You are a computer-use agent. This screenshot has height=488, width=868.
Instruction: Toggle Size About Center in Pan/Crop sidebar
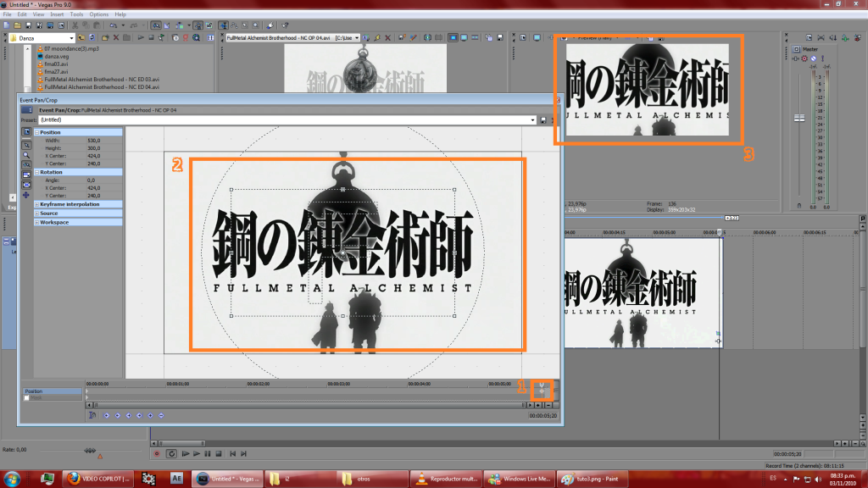26,186
